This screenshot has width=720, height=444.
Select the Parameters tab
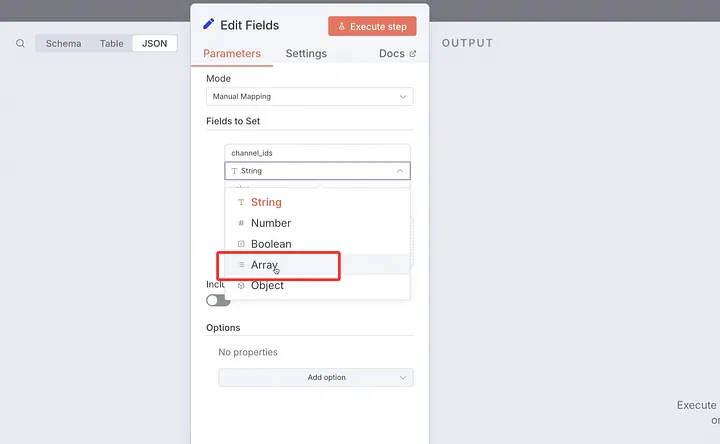(232, 54)
